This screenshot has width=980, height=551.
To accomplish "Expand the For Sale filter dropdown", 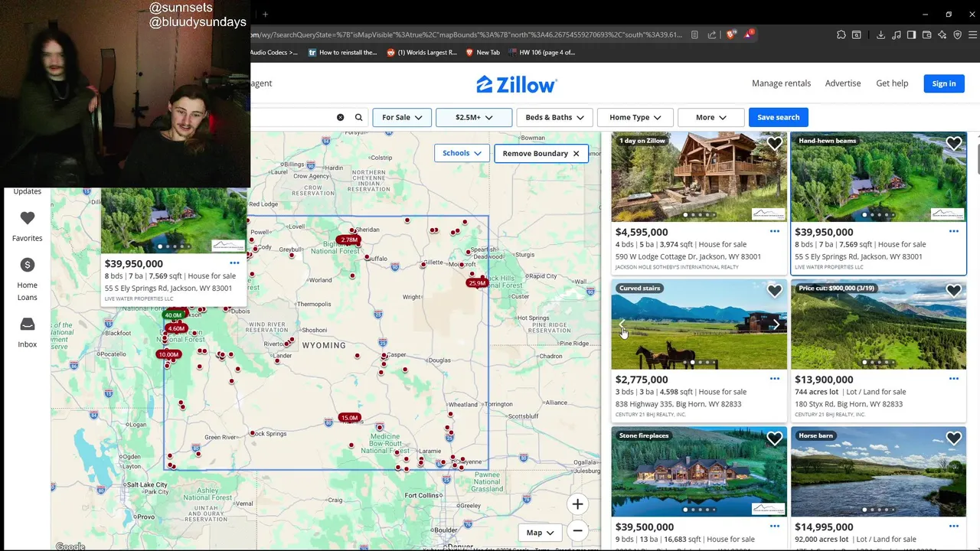I will [x=402, y=117].
